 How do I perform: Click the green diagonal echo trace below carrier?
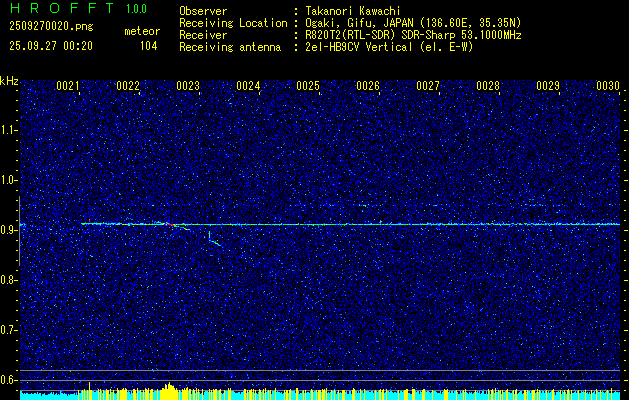pyautogui.click(x=215, y=242)
